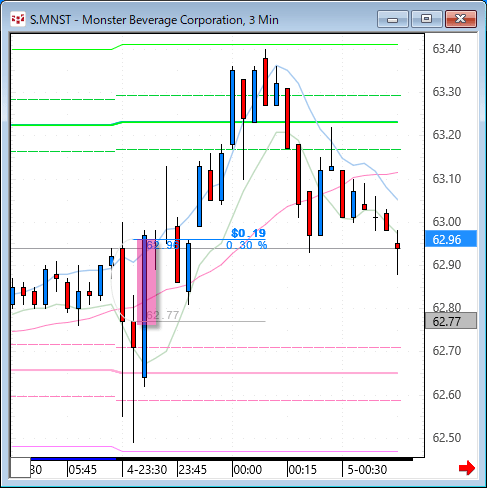487x488 pixels.
Task: Click the tallest red candle near 63.40
Action: 265,82
